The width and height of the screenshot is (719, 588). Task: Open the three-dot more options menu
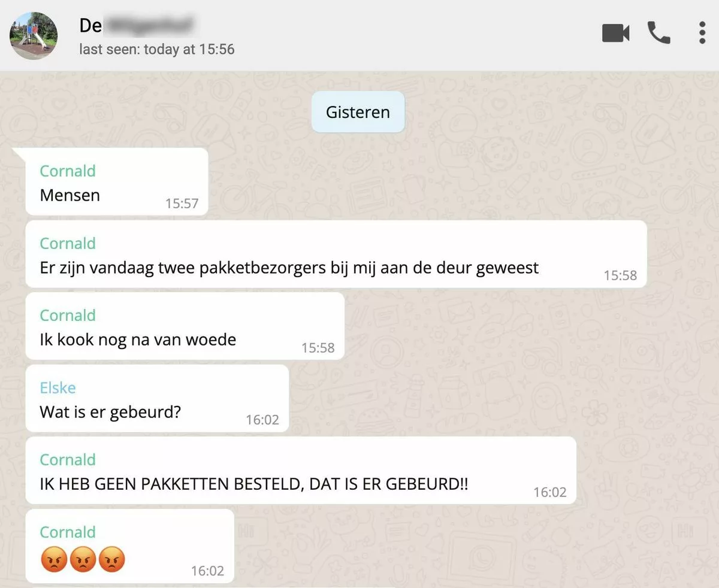(702, 33)
